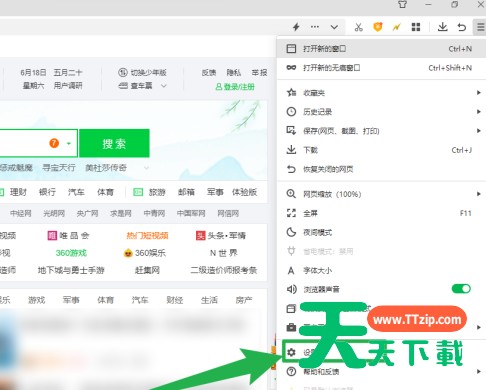Expand the history records submenu
Image resolution: width=486 pixels, height=390 pixels.
coord(381,112)
